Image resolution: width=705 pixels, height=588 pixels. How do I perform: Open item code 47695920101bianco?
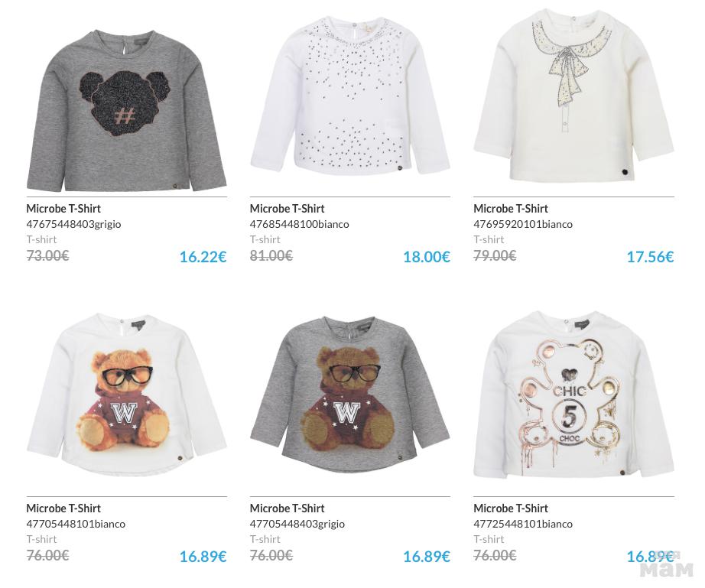tap(522, 224)
